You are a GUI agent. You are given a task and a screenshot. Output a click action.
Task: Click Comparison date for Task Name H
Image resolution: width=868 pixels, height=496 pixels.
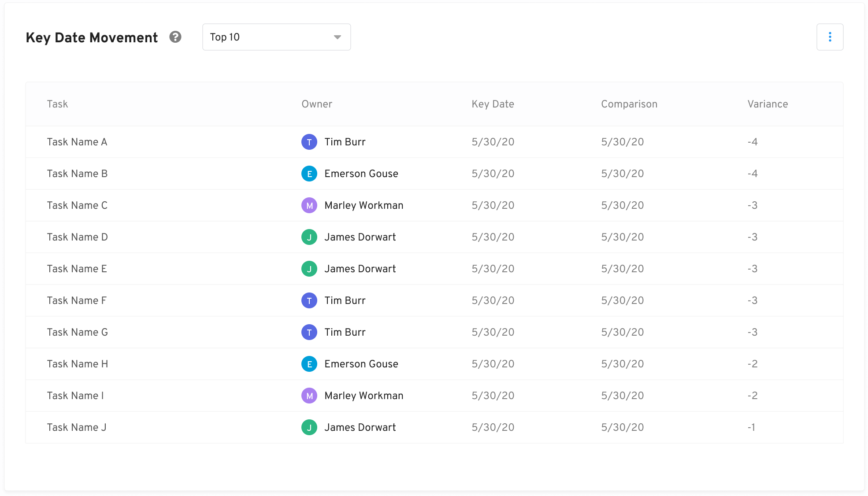[x=623, y=364]
